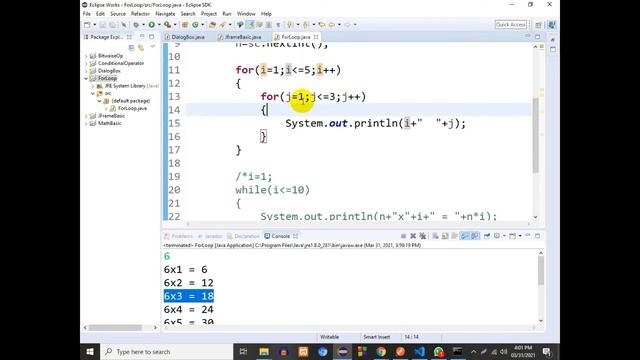Click the Quick Access search field

click(x=511, y=24)
